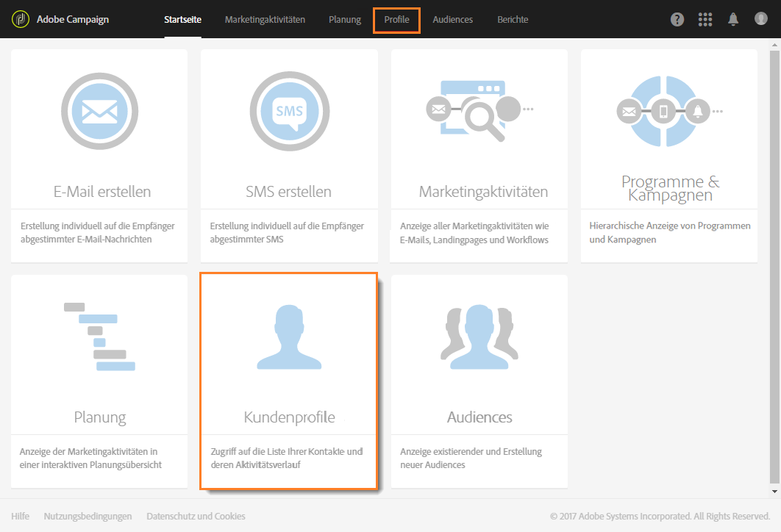Click the Hilfe footer link
This screenshot has height=532, width=781.
(21, 516)
